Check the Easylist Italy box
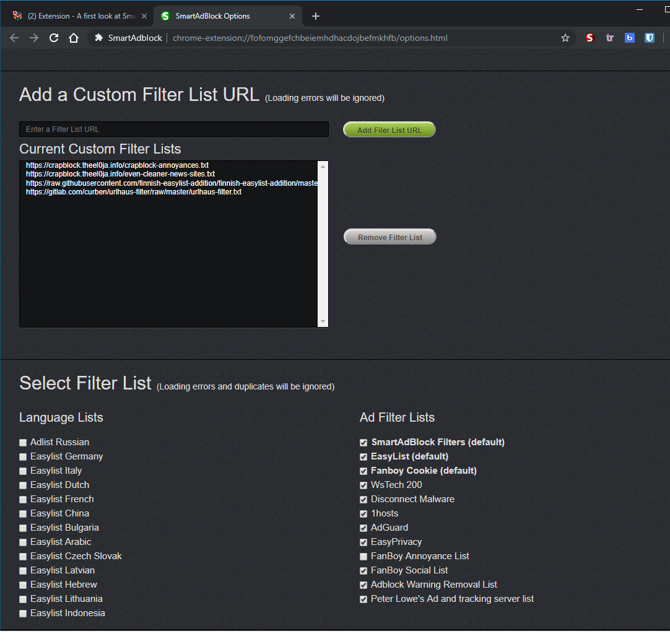670x644 pixels. (x=23, y=471)
